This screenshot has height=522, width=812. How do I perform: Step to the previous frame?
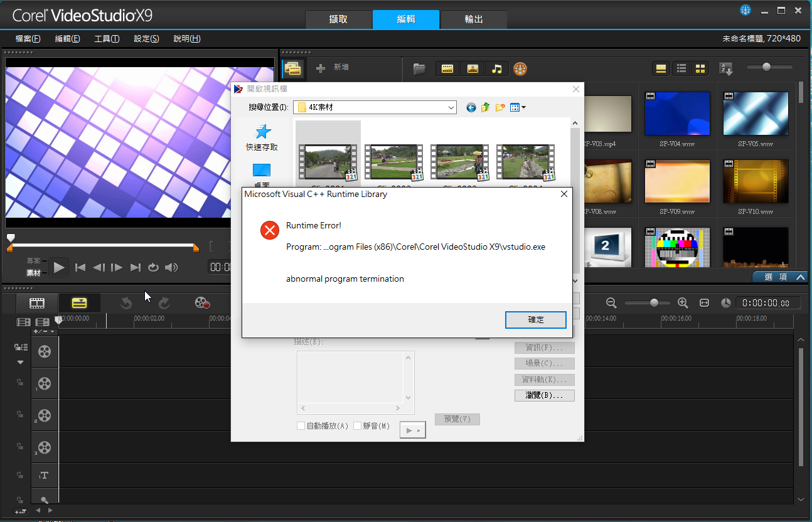pos(99,268)
